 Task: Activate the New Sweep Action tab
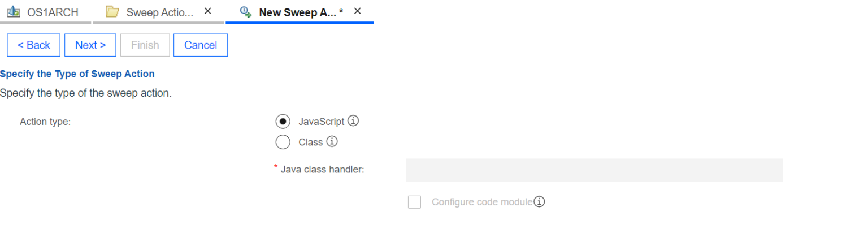(x=297, y=12)
